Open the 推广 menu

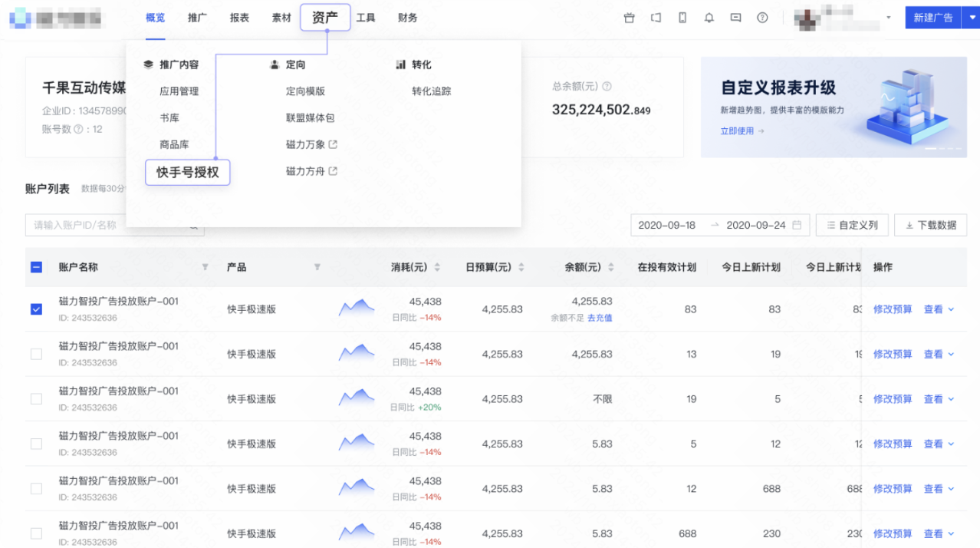[x=197, y=18]
